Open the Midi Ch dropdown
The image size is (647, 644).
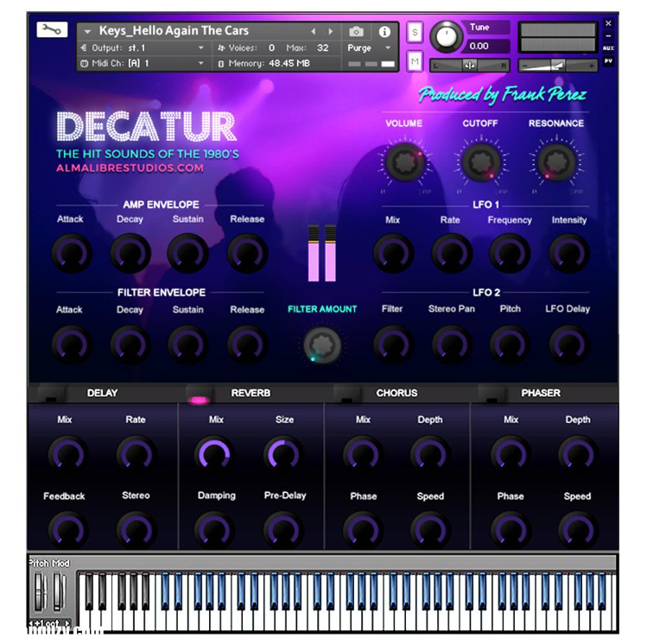(x=143, y=64)
